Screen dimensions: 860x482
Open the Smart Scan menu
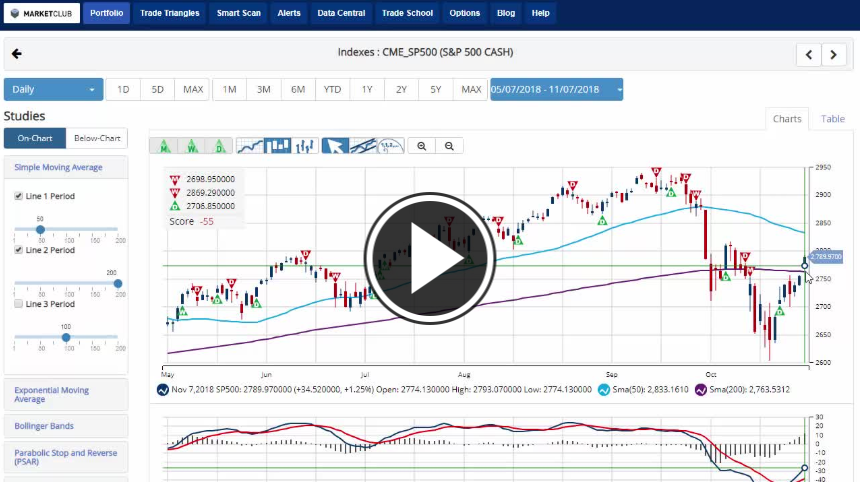(238, 14)
